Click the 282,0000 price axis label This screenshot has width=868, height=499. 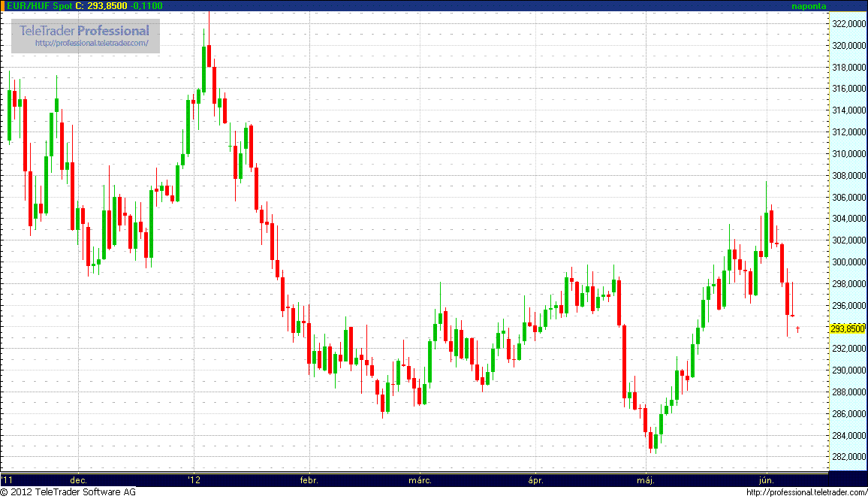pos(848,457)
